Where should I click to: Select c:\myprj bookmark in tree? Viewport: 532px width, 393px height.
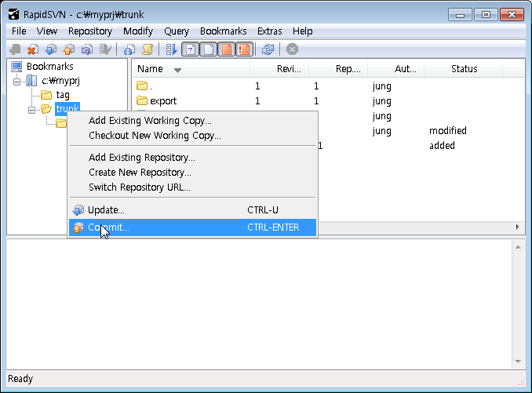click(x=60, y=81)
